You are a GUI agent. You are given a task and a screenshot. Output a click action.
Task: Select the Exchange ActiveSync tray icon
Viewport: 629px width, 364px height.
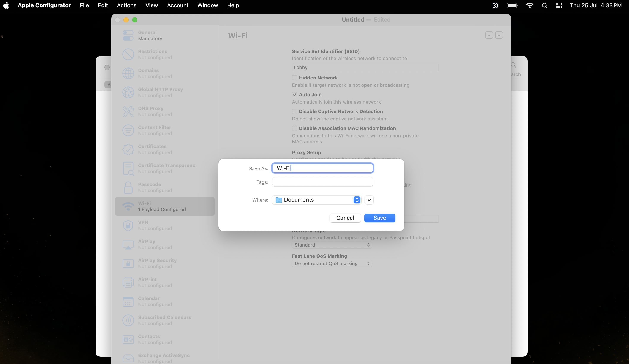[x=128, y=358]
